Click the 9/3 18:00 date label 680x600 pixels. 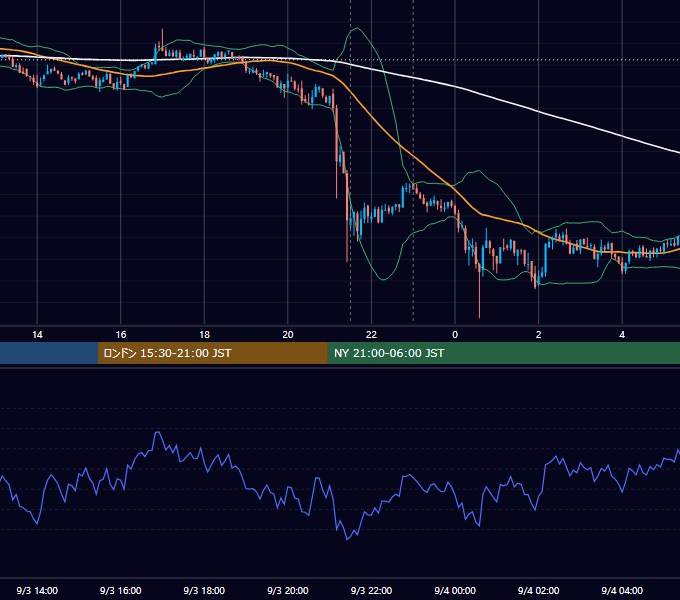tap(204, 590)
